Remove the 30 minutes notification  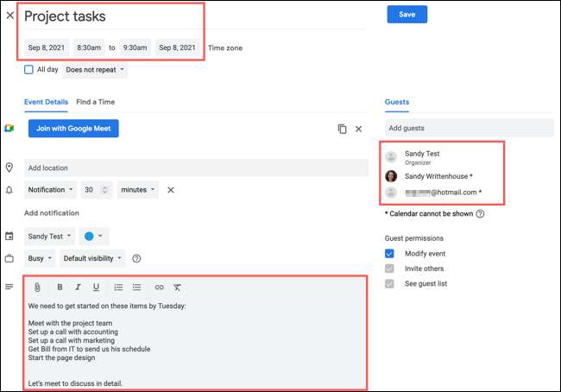coord(171,190)
